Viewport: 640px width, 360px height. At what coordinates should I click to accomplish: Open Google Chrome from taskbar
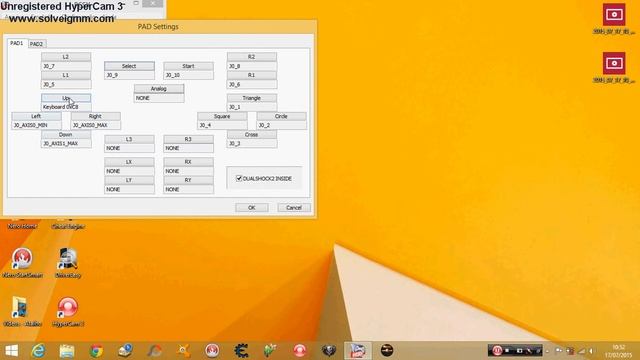pos(96,351)
